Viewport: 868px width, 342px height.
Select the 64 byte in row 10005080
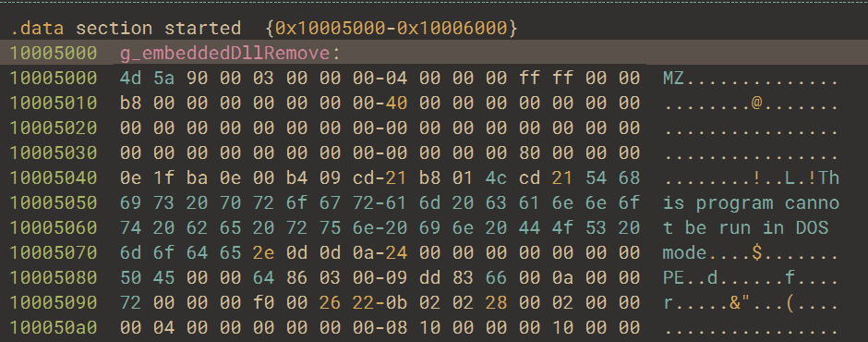(x=263, y=277)
